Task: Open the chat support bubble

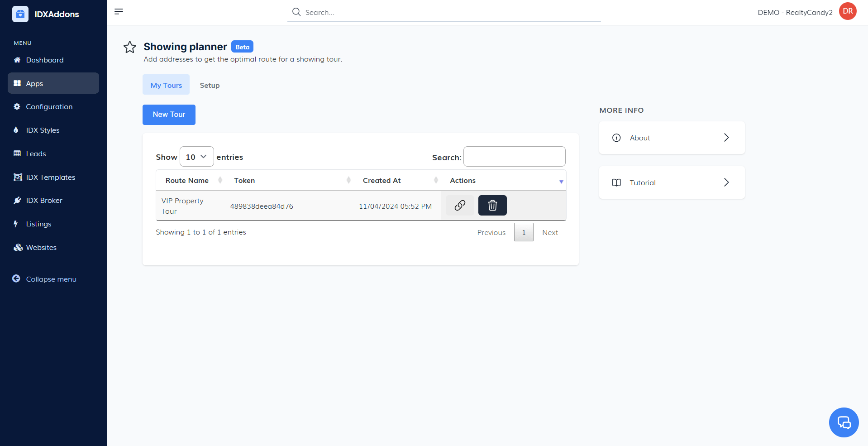Action: point(844,422)
